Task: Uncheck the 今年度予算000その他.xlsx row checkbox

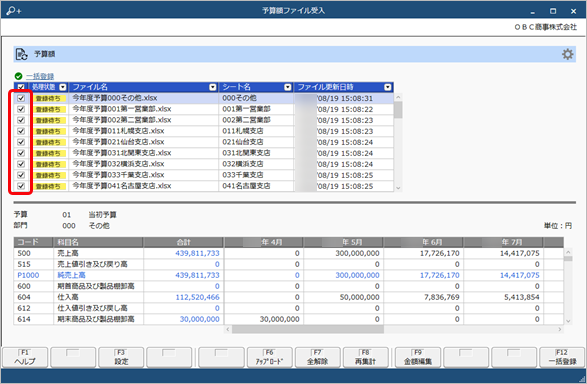Action: tap(21, 98)
